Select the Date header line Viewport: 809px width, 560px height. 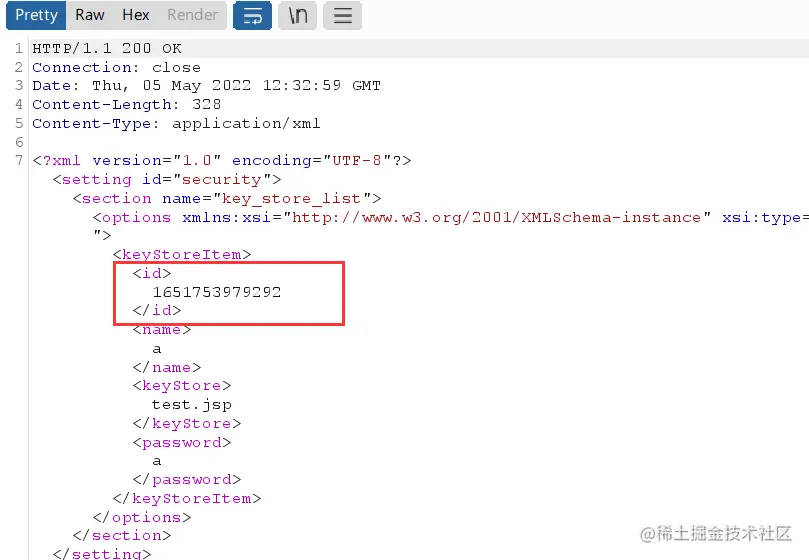pyautogui.click(x=206, y=86)
